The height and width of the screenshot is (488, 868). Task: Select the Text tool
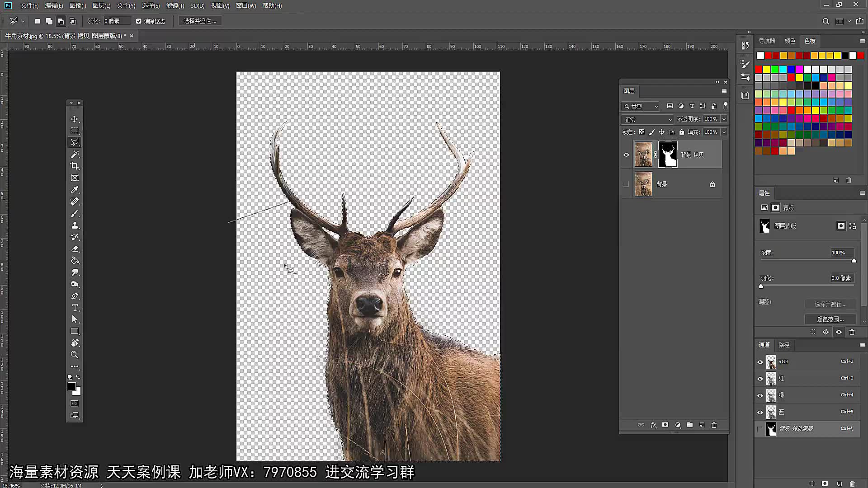75,307
